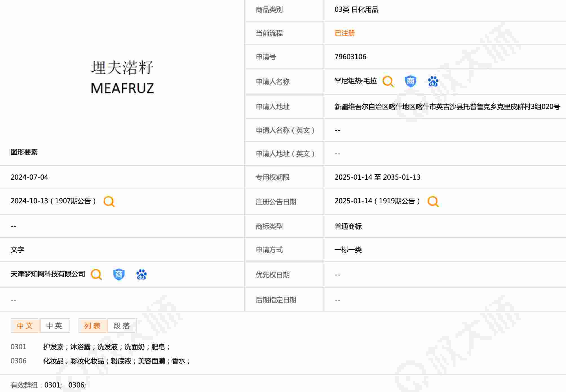The width and height of the screenshot is (566, 392).
Task: Click applicant name 罕尼组热·毛拉
Action: pos(355,81)
